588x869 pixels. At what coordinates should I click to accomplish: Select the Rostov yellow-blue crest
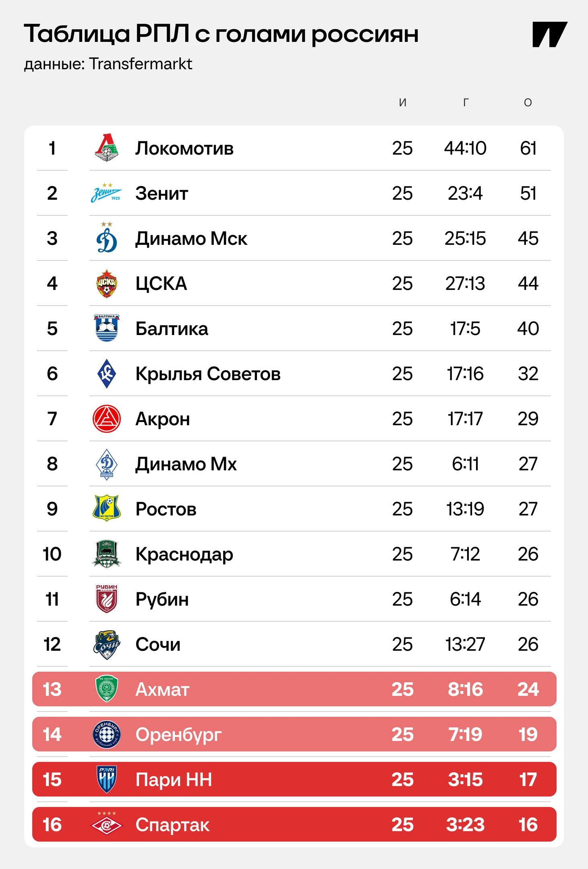(x=107, y=508)
